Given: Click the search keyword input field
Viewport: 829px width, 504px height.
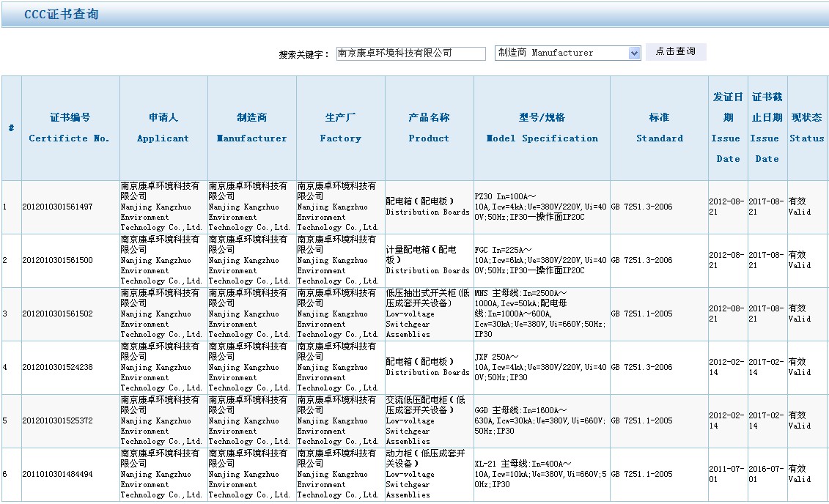Looking at the screenshot, I should [x=410, y=53].
